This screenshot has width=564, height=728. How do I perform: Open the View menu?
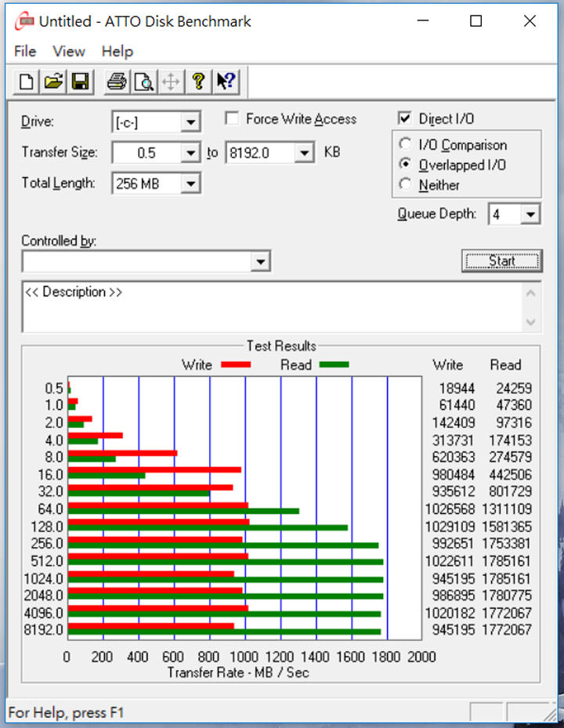click(x=69, y=51)
